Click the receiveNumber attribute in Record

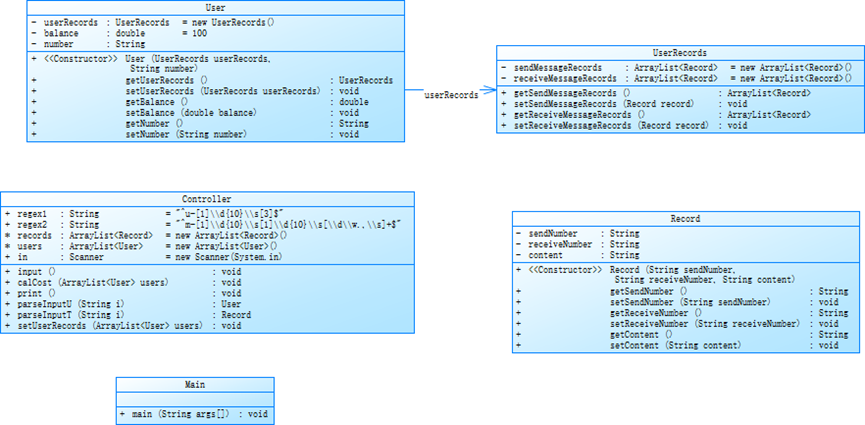click(x=578, y=244)
